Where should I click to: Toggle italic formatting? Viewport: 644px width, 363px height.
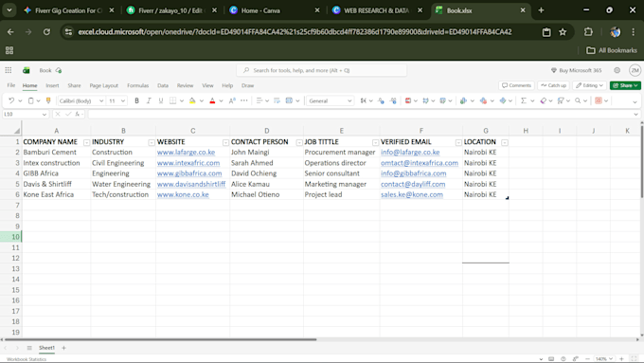pyautogui.click(x=149, y=100)
